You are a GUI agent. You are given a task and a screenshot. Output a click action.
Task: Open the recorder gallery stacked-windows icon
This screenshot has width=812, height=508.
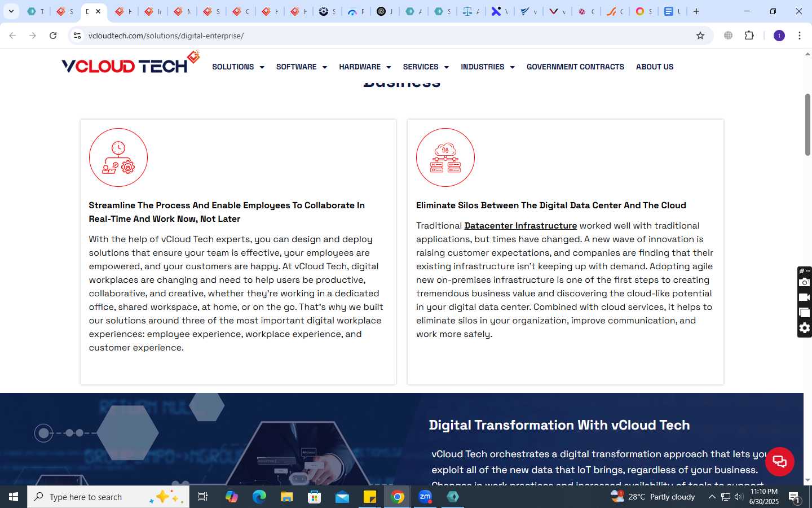click(x=805, y=313)
